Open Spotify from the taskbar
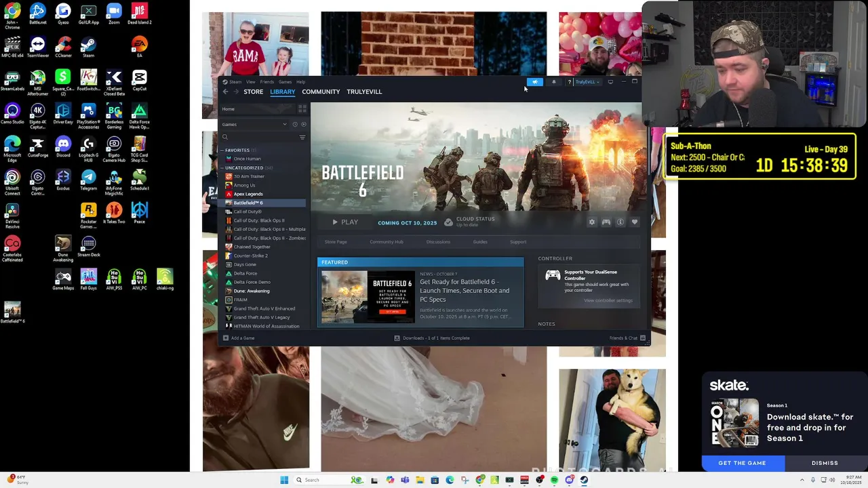Viewport: 868px width, 488px height. coord(554,480)
